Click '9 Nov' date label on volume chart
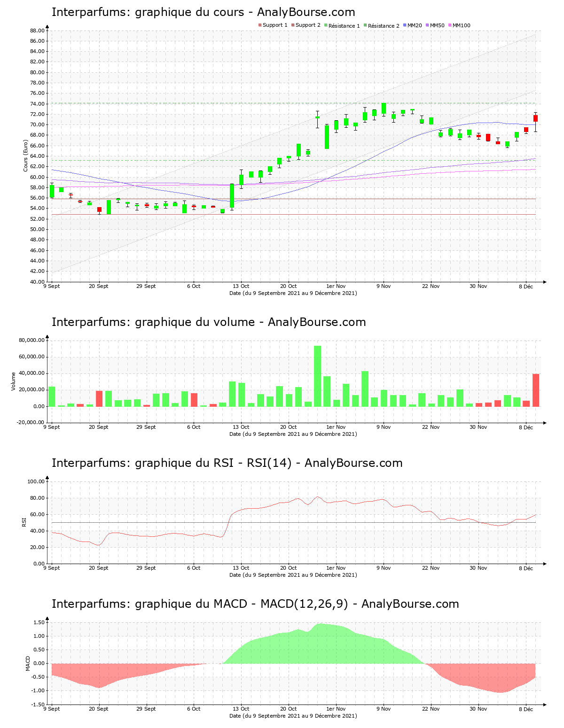 [x=384, y=427]
